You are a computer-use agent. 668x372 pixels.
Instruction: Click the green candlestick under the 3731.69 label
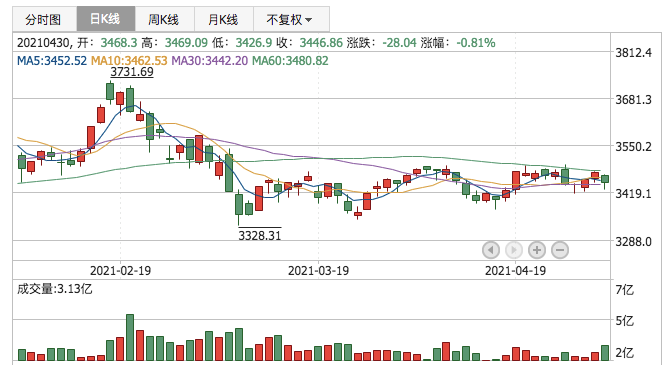(110, 91)
